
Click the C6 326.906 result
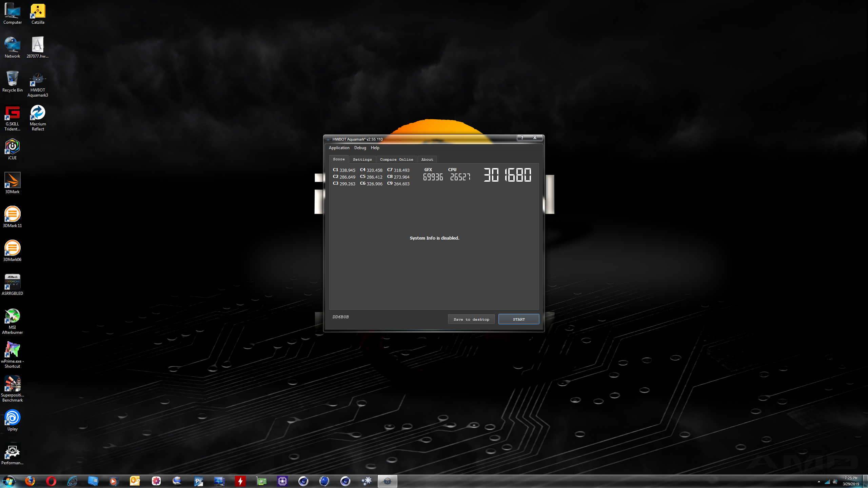(371, 184)
